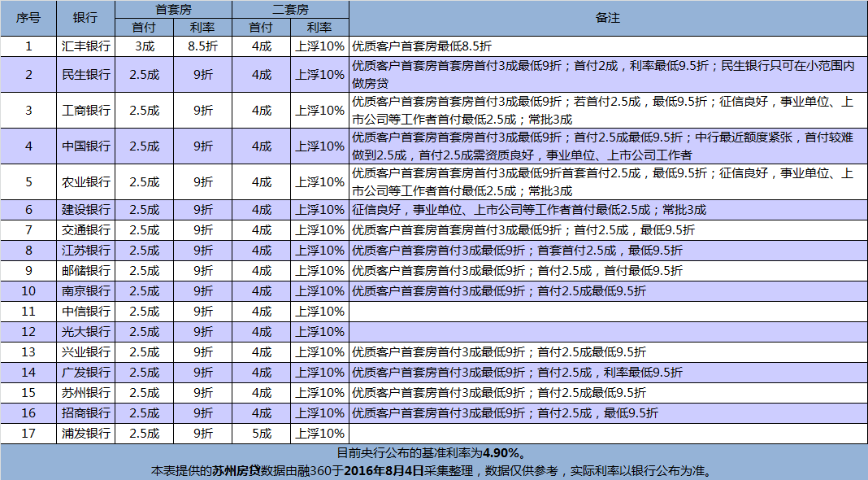This screenshot has height=480, width=868.
Task: Click the 8.5折 rate cell
Action: click(x=202, y=46)
